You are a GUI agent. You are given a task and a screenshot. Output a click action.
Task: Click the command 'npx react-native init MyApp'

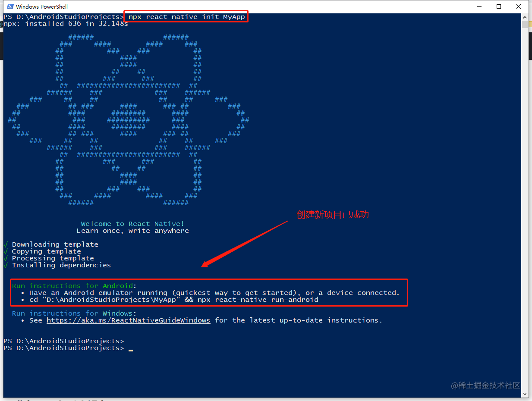pos(186,17)
